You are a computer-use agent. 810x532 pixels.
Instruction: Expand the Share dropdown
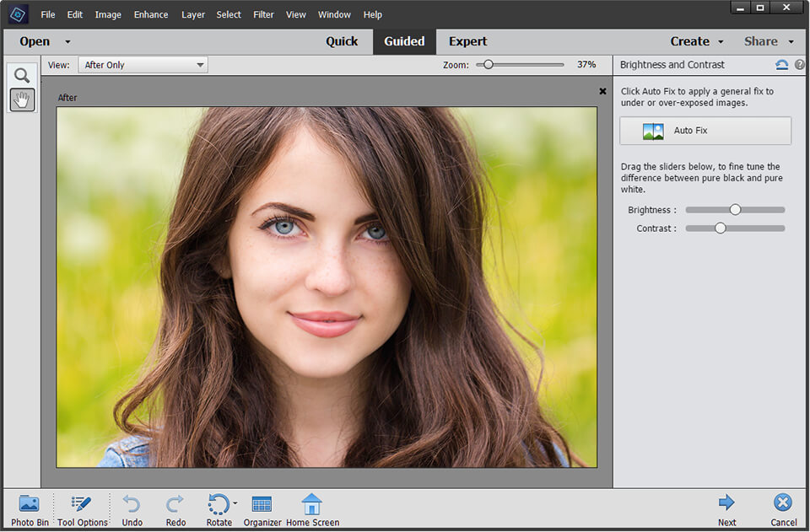pyautogui.click(x=766, y=40)
